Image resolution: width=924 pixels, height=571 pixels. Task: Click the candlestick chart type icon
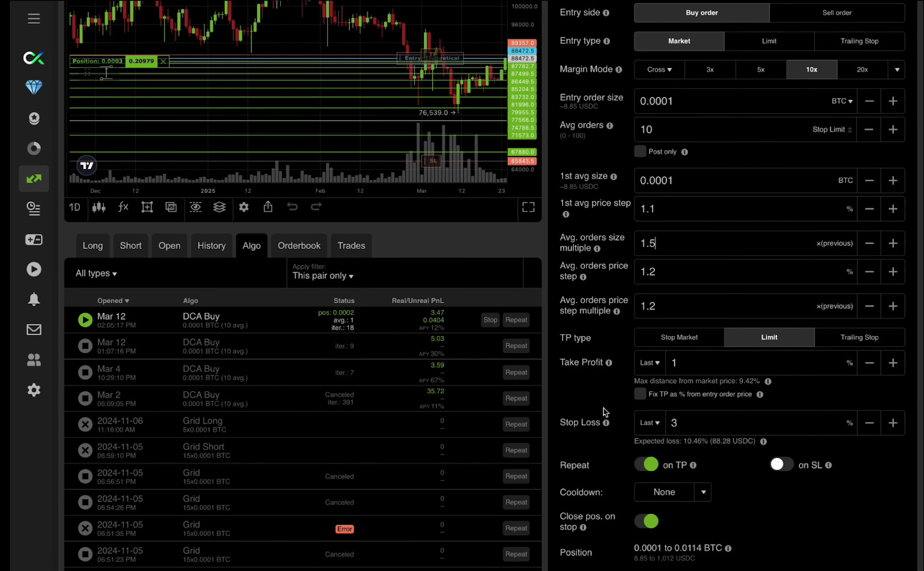[99, 207]
